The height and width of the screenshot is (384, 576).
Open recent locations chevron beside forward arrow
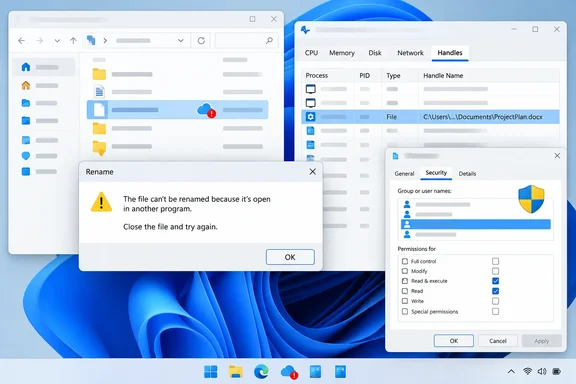pyautogui.click(x=57, y=41)
